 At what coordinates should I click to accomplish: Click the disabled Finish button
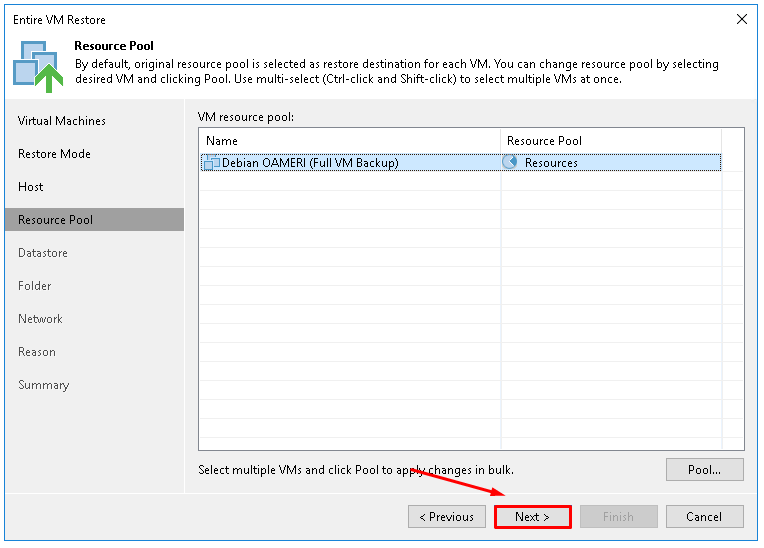[x=618, y=516]
